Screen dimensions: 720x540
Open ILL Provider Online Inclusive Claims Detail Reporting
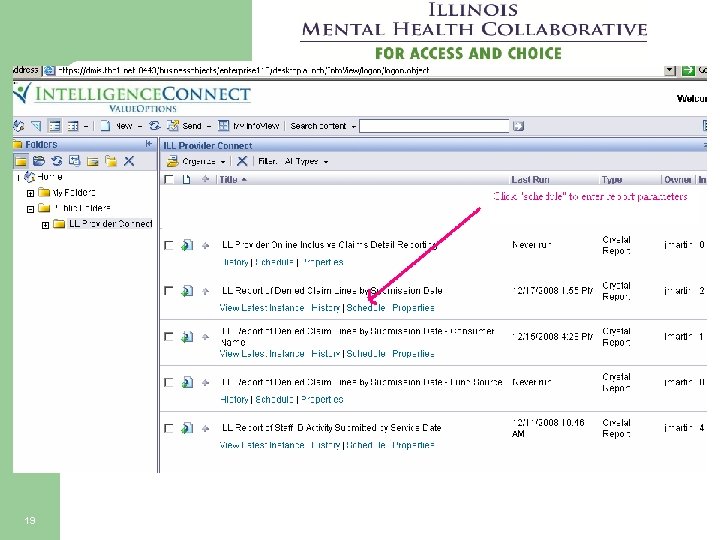329,245
